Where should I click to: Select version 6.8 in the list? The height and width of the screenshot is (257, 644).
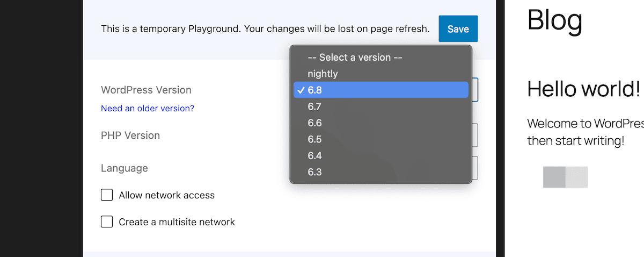[381, 90]
